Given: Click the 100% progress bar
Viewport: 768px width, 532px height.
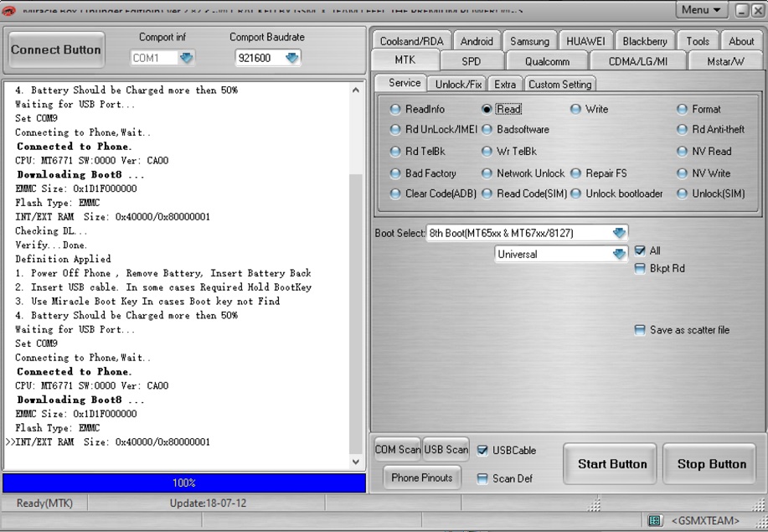Looking at the screenshot, I should 184,483.
